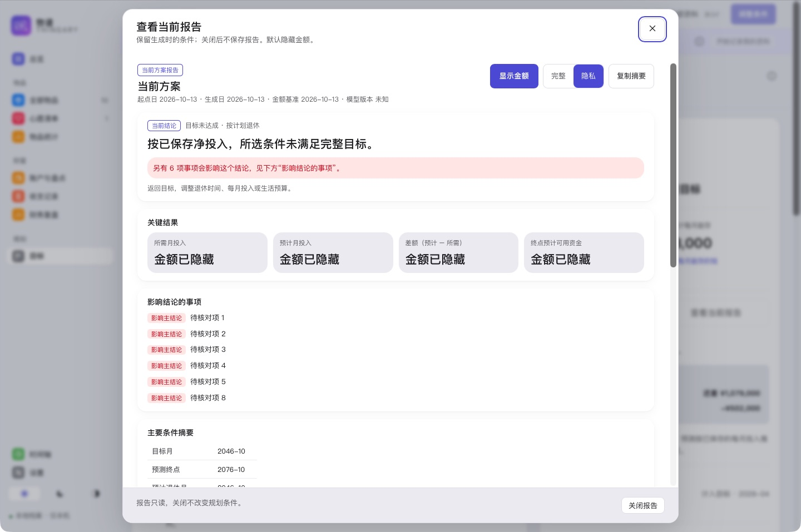Click the 预测终点 row label

point(166,470)
